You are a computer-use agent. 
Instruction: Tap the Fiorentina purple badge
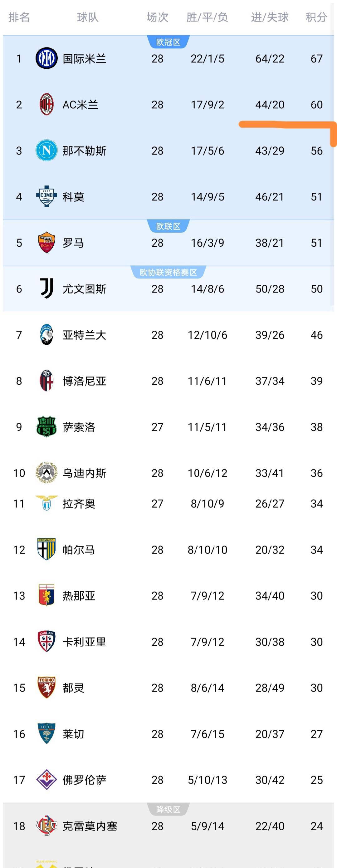(46, 779)
